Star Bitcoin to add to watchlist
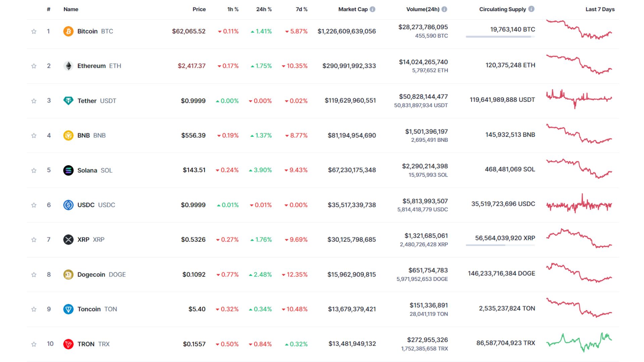The height and width of the screenshot is (362, 644). (x=34, y=31)
